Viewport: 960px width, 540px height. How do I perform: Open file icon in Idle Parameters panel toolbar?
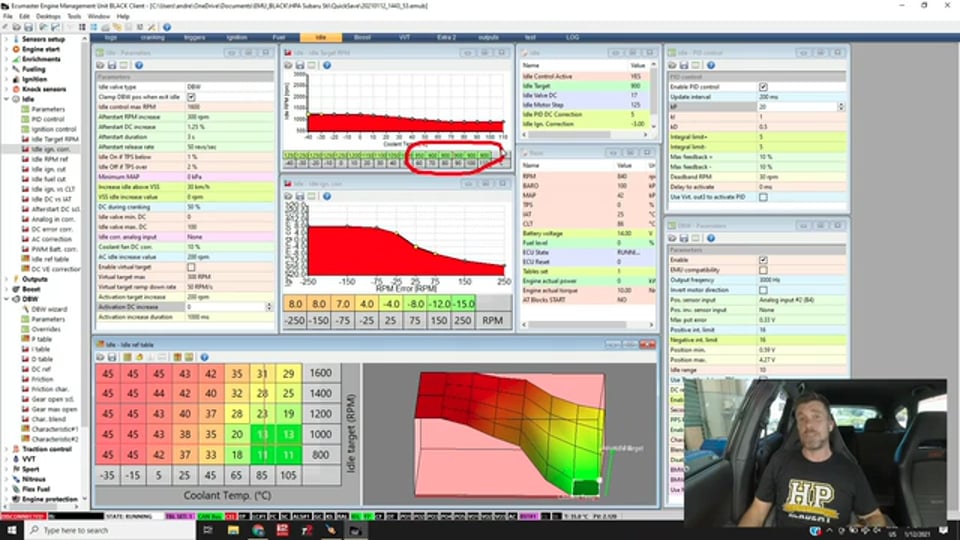click(100, 65)
